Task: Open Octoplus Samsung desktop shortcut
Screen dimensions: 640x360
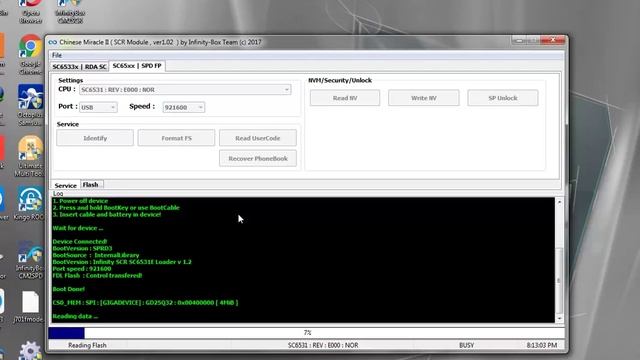Action: point(30,104)
